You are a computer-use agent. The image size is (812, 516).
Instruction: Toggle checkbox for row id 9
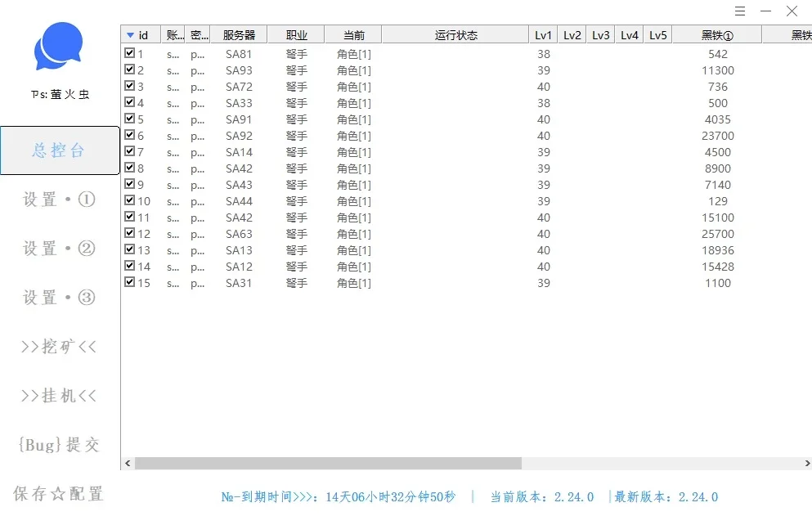tap(129, 184)
